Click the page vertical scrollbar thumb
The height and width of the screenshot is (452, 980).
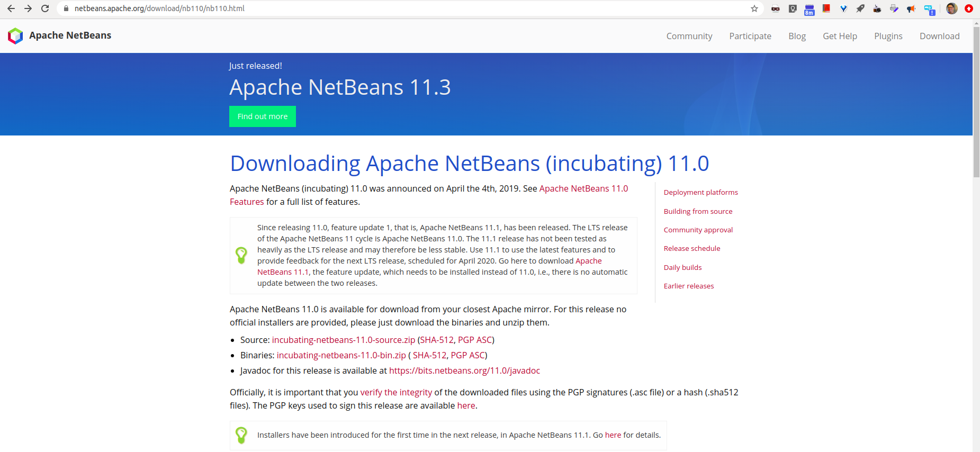[x=976, y=102]
